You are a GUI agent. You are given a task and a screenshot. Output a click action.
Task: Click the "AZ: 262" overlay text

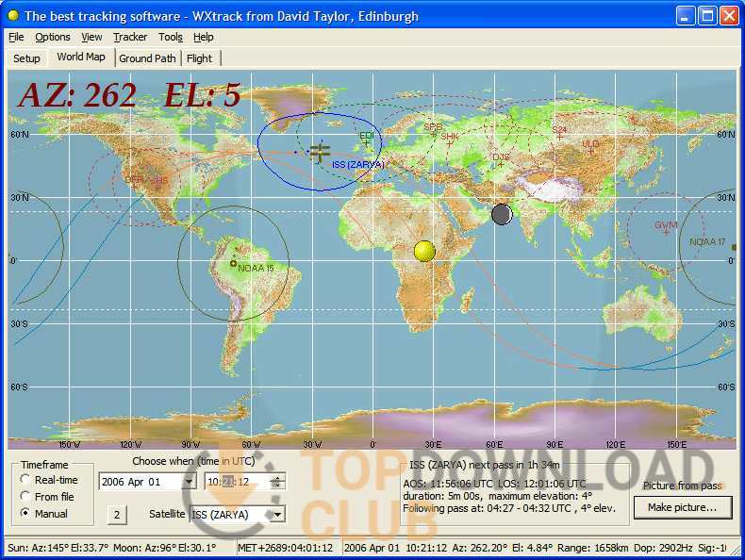[77, 94]
